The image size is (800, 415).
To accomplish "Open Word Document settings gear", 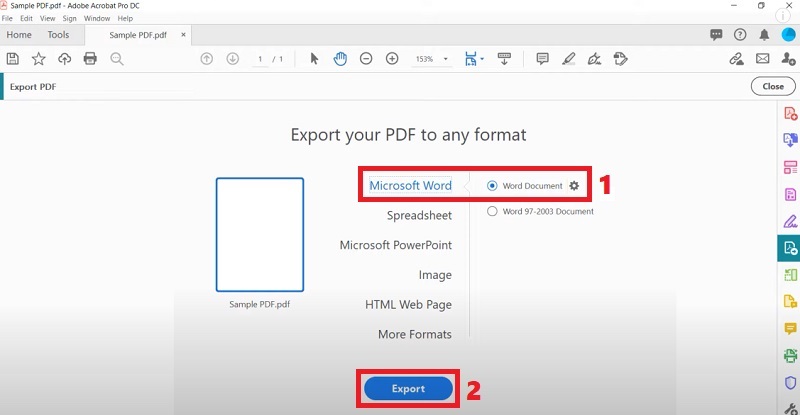I will coord(574,186).
